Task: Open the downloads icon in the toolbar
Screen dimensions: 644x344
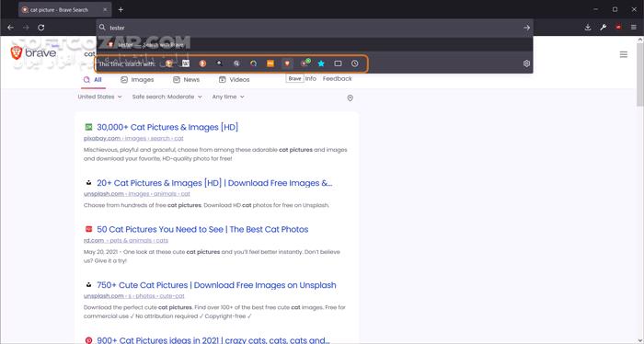Action: point(588,28)
